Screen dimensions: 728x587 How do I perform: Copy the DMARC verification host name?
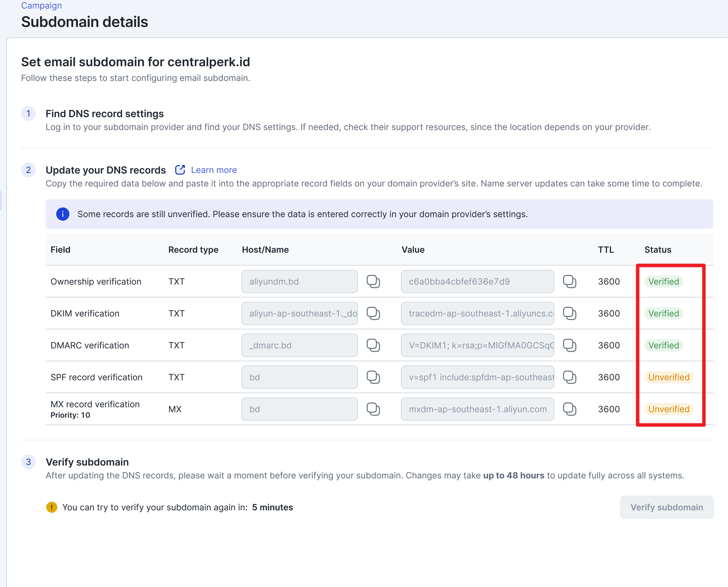click(373, 345)
